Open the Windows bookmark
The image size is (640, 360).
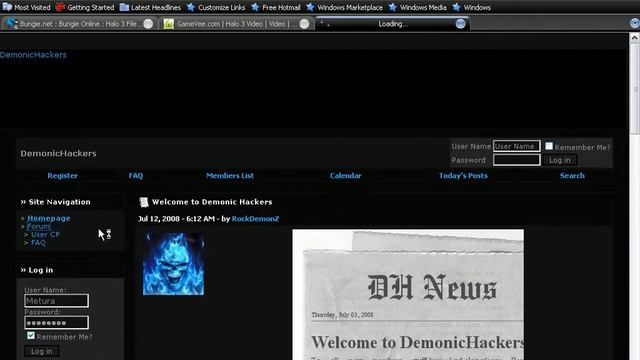point(472,7)
